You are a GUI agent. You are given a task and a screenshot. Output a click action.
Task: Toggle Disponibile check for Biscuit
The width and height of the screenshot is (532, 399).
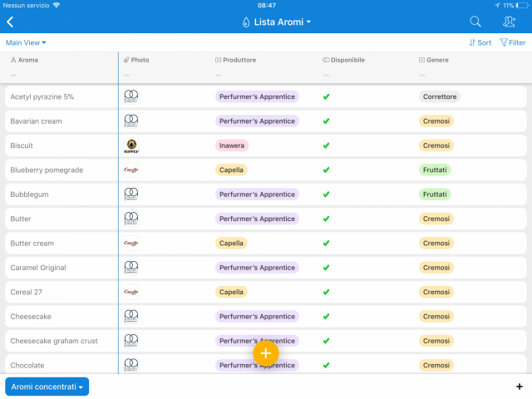tap(326, 145)
